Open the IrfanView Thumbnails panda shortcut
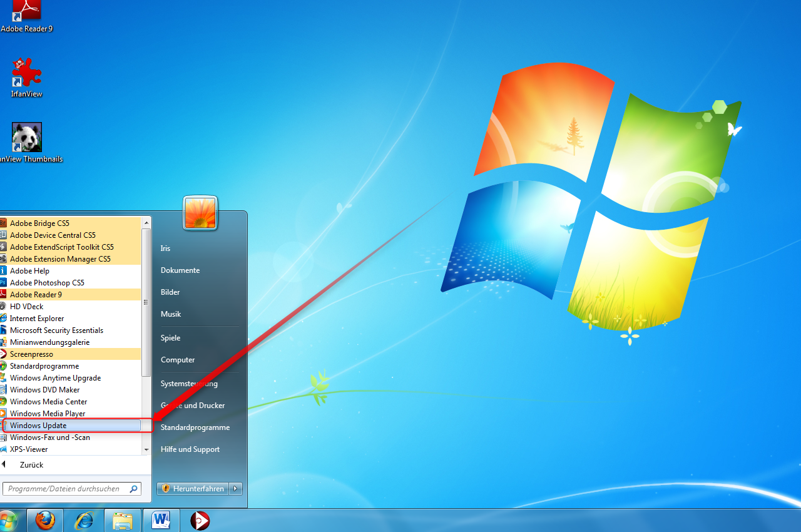The width and height of the screenshot is (801, 532). coord(28,142)
